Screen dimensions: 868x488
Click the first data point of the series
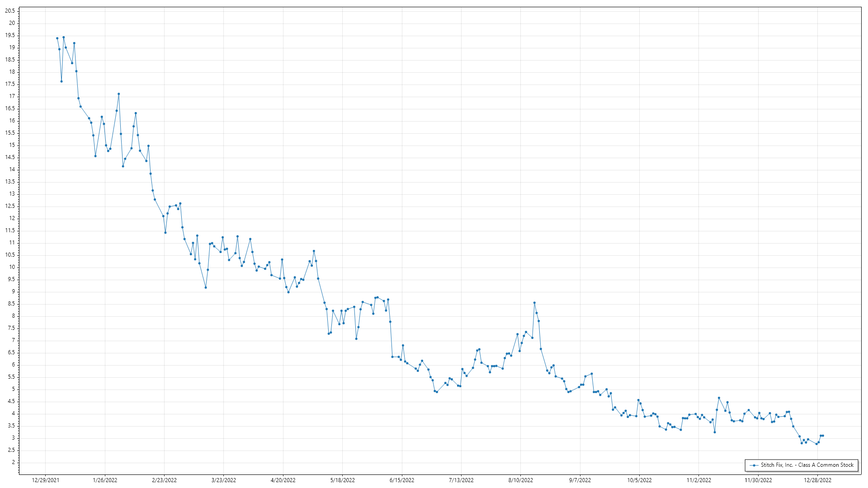click(x=57, y=38)
